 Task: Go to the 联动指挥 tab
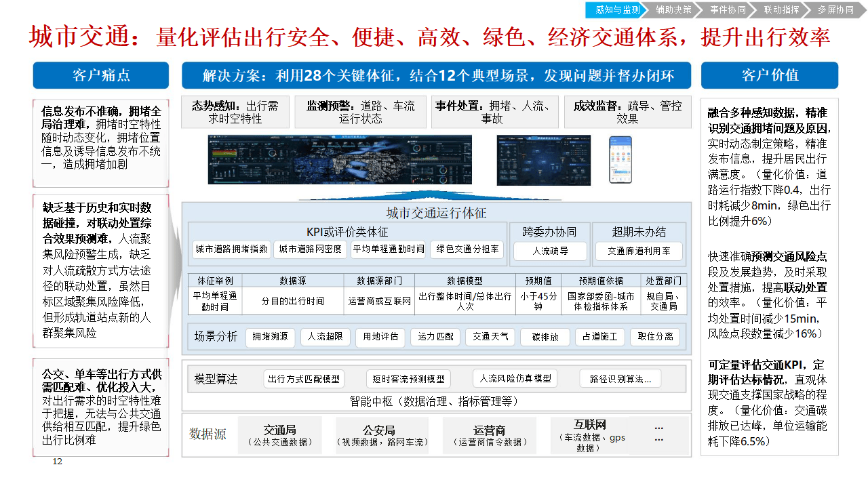point(781,9)
